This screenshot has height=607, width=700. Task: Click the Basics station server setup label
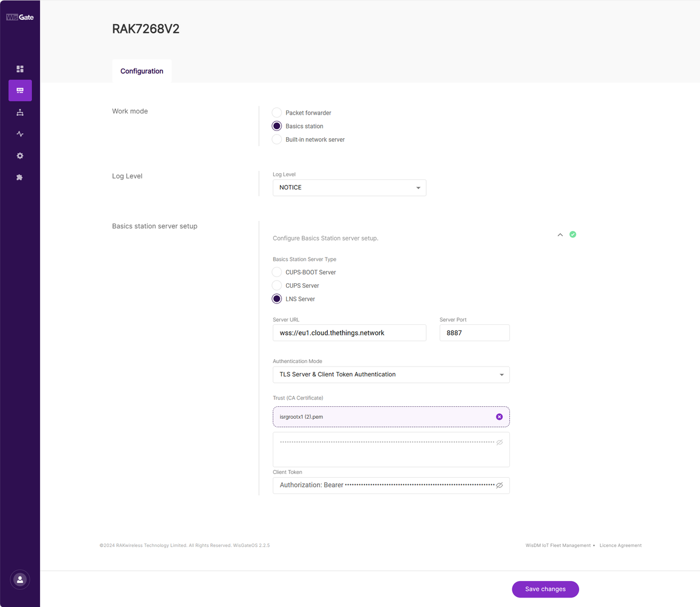(x=155, y=226)
